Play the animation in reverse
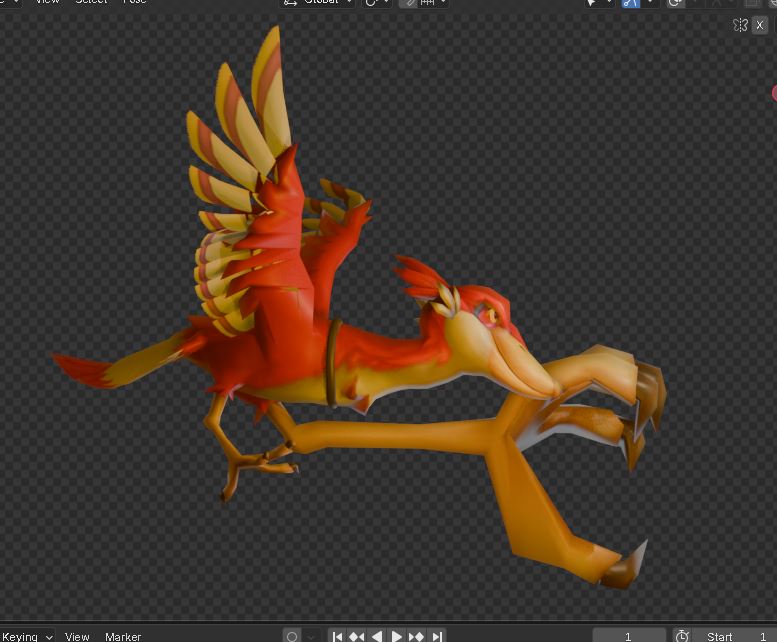 coord(377,636)
